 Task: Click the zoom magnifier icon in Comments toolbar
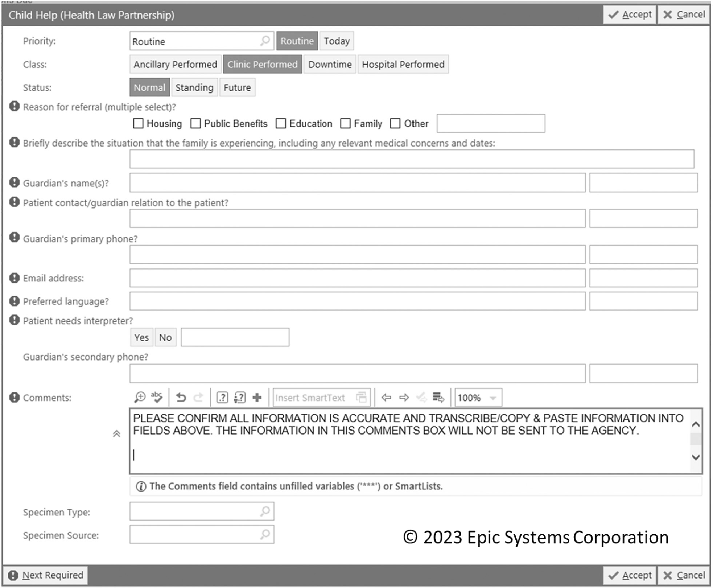140,398
